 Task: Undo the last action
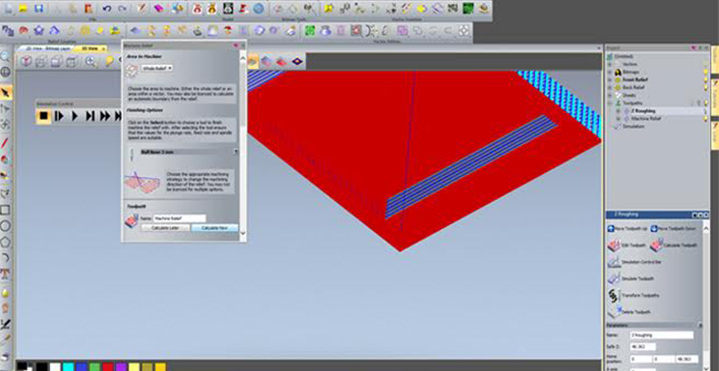[107, 9]
